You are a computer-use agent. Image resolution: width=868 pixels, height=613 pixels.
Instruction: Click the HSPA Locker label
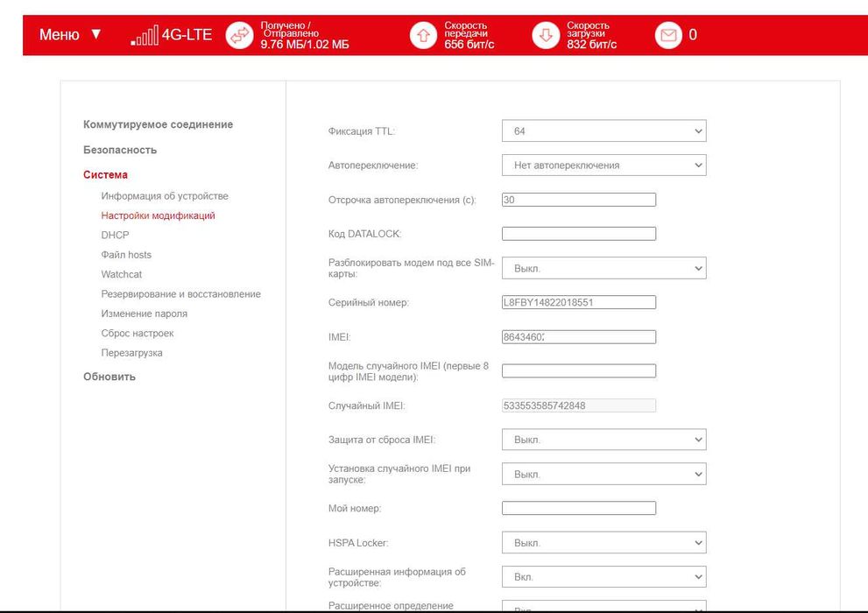(x=358, y=543)
